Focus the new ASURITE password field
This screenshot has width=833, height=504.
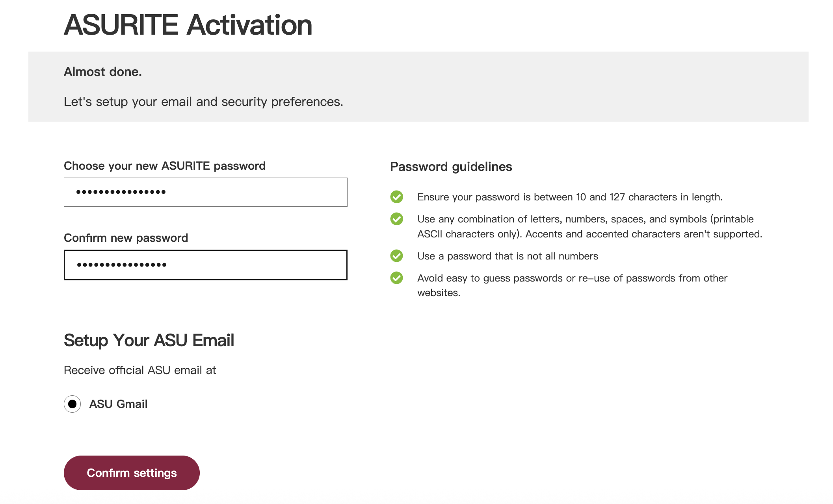tap(205, 192)
